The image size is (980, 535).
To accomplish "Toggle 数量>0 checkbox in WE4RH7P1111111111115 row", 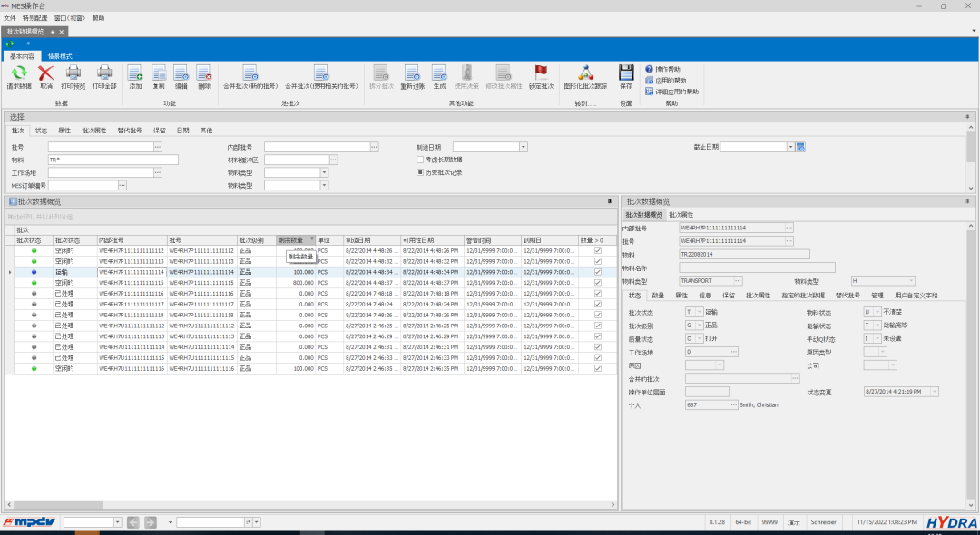I will point(598,283).
